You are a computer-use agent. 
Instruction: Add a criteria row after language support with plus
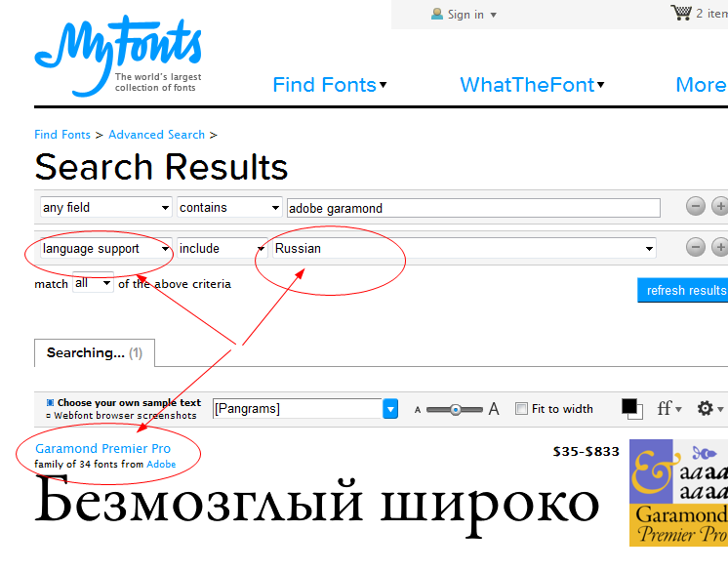tap(720, 247)
